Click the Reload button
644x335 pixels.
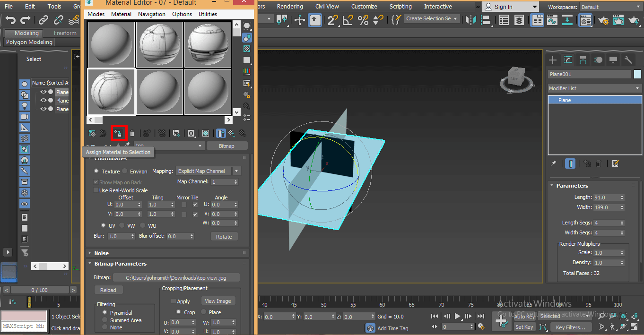click(x=108, y=290)
